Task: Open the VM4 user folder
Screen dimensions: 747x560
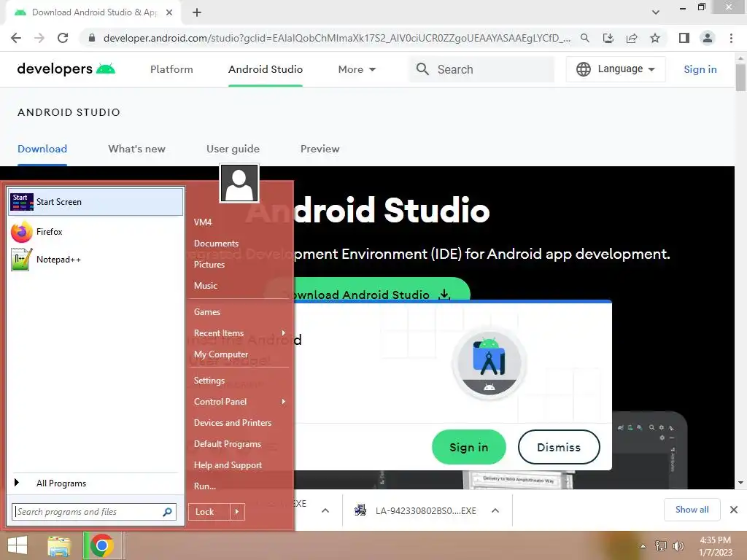Action: tap(203, 222)
